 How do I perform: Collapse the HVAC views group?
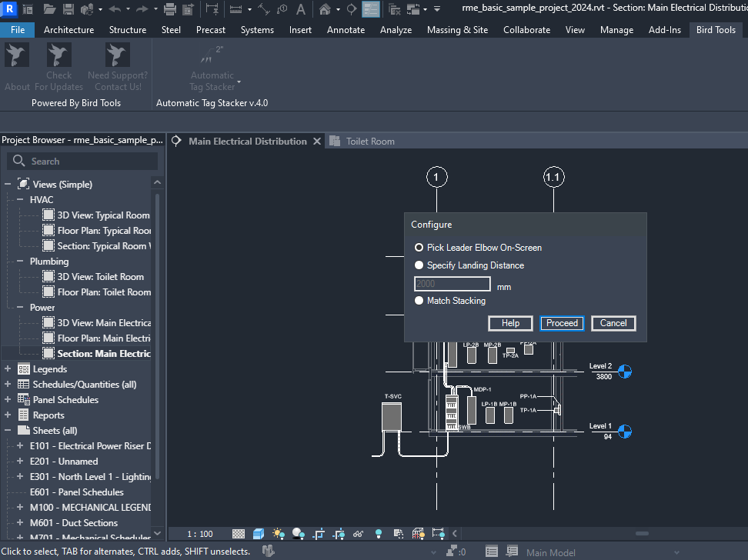pos(21,200)
